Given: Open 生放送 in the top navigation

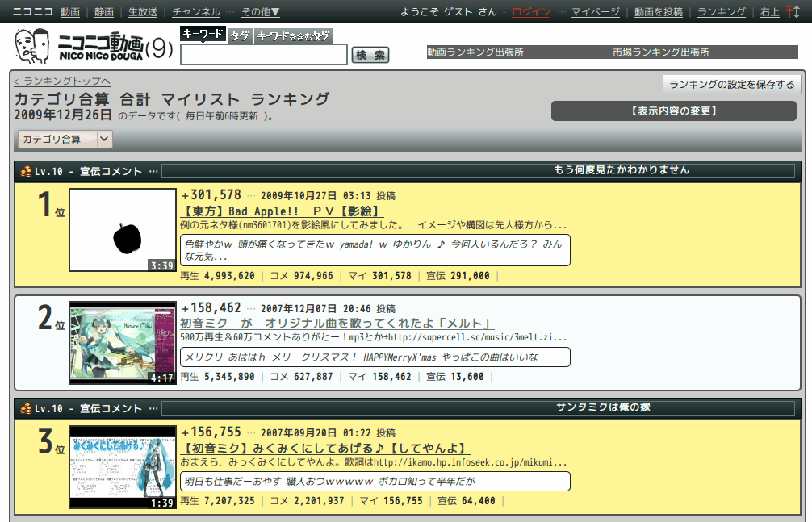Looking at the screenshot, I should [143, 11].
